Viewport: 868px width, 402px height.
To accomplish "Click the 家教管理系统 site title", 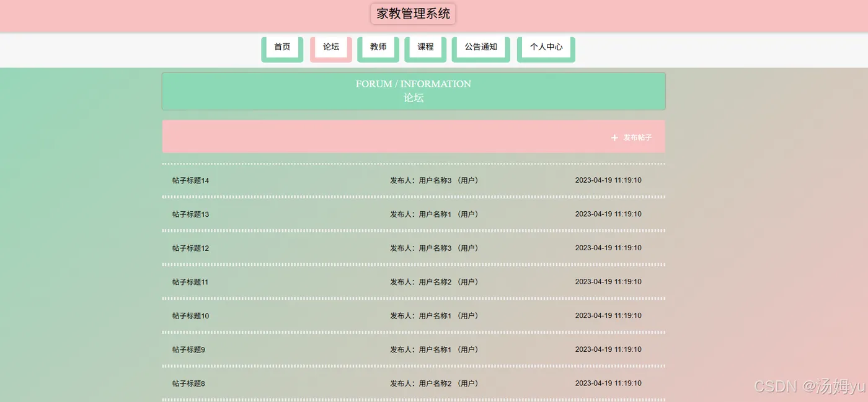I will click(414, 14).
